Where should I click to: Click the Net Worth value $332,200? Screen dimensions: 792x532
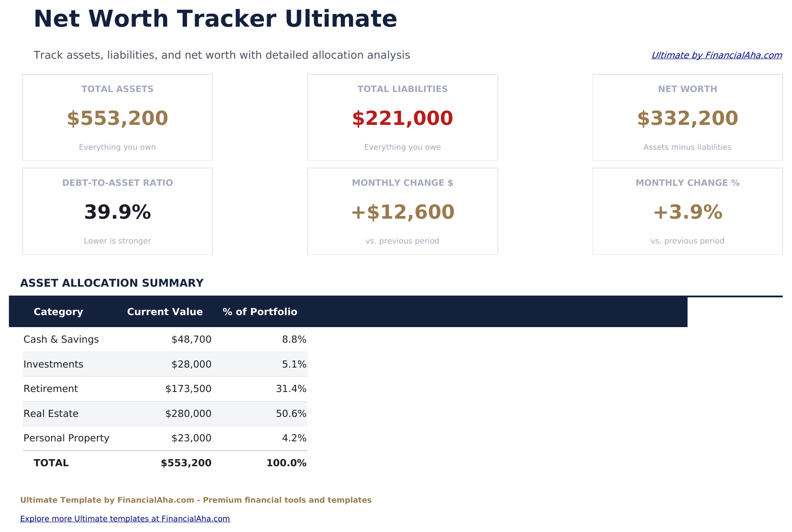(x=687, y=118)
